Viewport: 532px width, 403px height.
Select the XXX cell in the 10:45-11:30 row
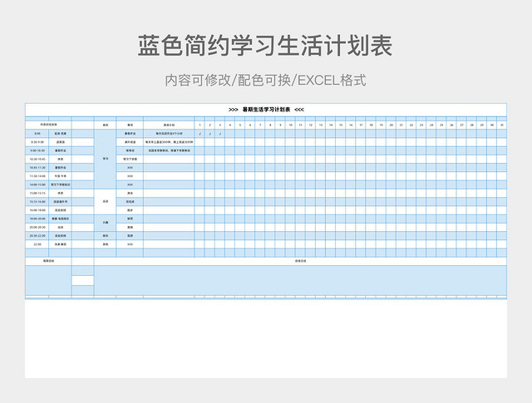click(130, 168)
